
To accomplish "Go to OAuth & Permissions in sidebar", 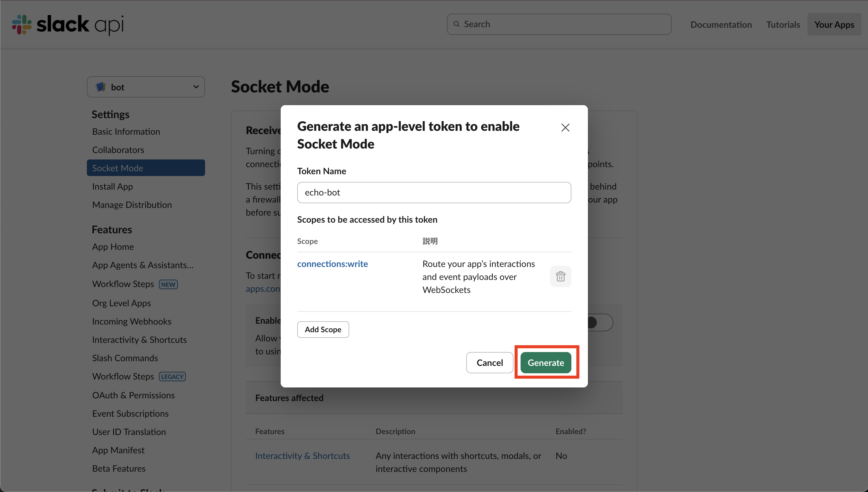I will (x=133, y=395).
